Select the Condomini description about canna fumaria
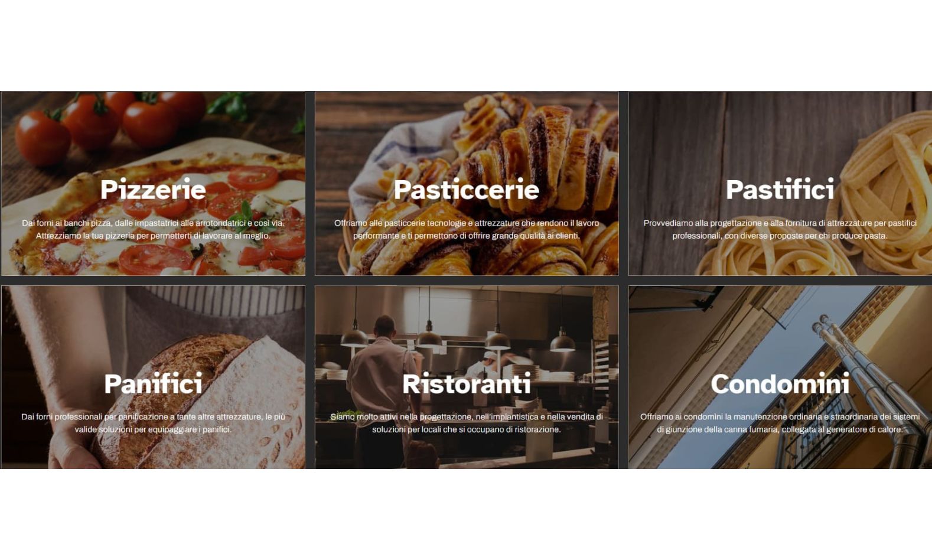 (x=780, y=423)
